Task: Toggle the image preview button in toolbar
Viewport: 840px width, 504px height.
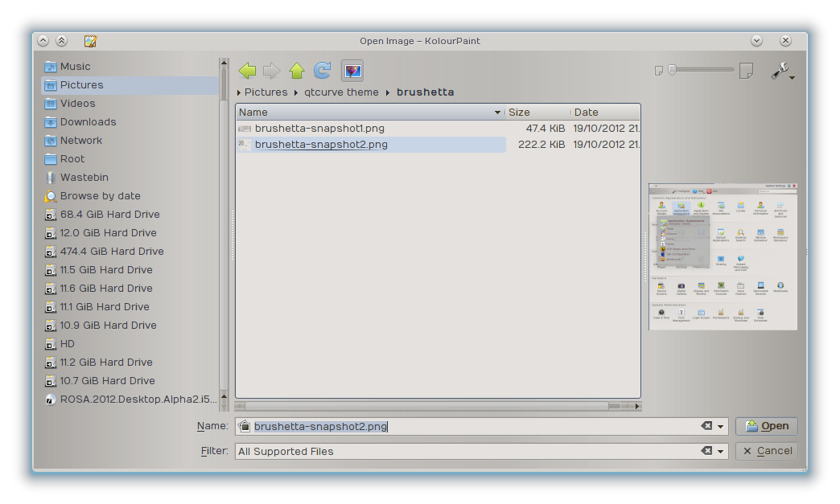Action: 352,71
